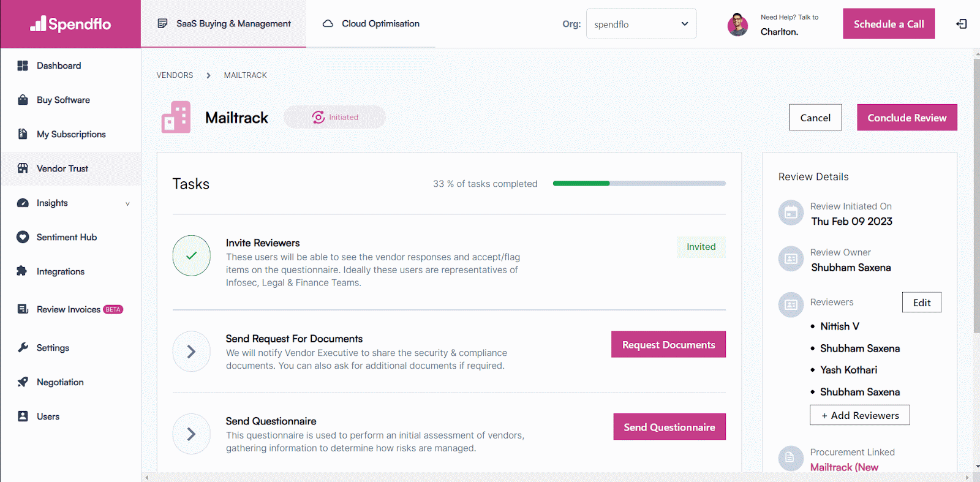
Task: Click the tasks completed progress bar
Action: tap(639, 183)
